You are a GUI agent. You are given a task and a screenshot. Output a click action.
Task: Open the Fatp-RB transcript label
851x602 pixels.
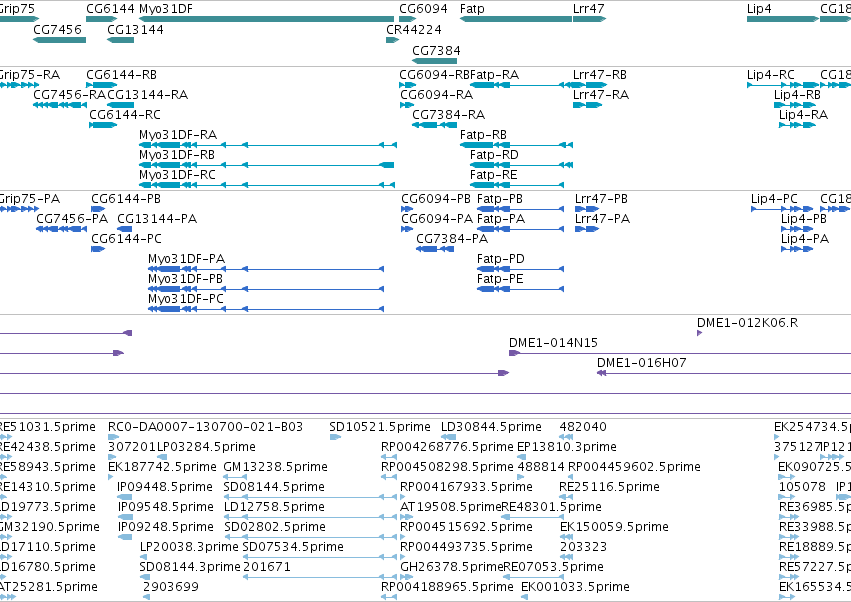[x=483, y=135]
